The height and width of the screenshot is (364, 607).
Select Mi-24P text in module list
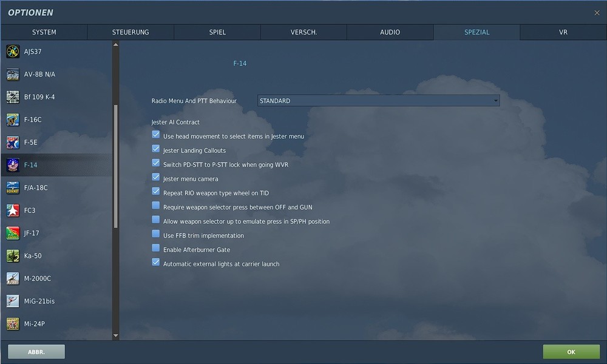pyautogui.click(x=35, y=324)
